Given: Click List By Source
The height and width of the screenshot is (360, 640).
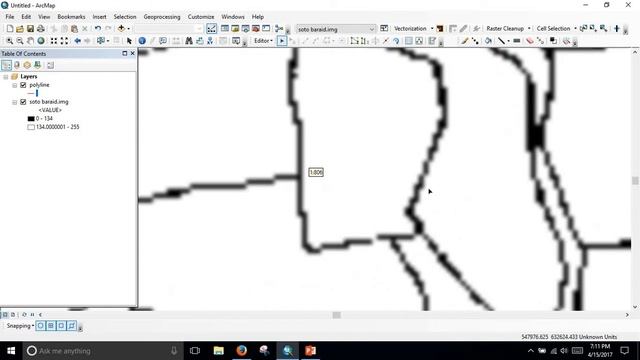Looking at the screenshot, I should pyautogui.click(x=17, y=65).
